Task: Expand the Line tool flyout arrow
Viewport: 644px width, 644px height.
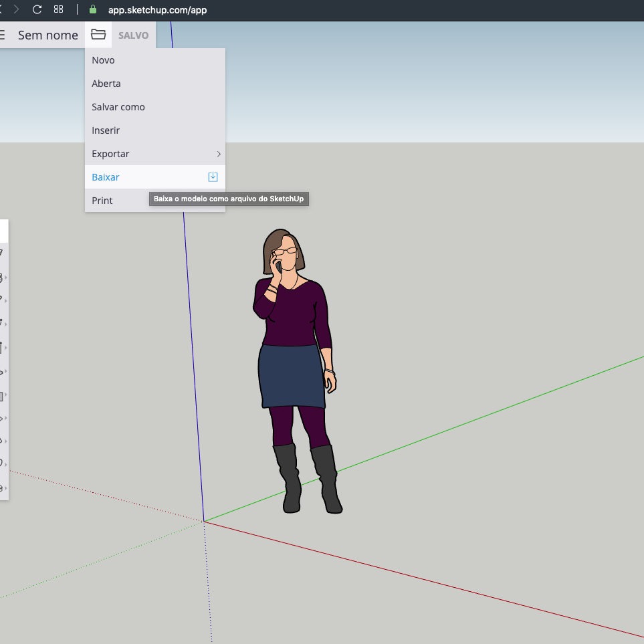Action: pyautogui.click(x=6, y=300)
